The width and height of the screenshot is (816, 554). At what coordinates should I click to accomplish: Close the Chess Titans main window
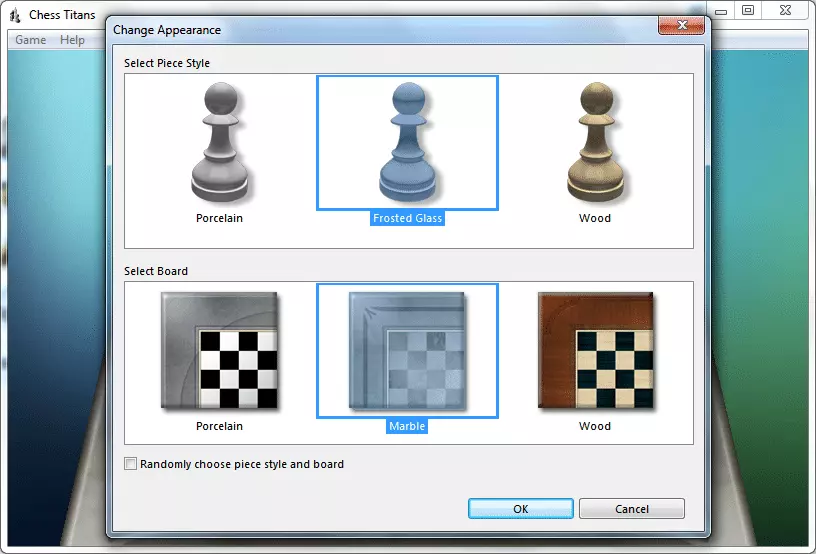(x=785, y=10)
